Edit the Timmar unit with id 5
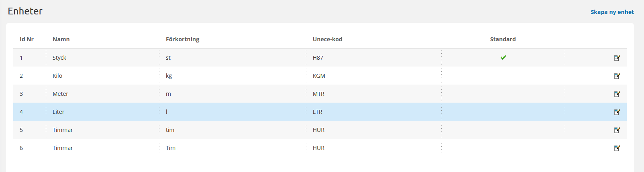Image resolution: width=644 pixels, height=172 pixels. [617, 130]
